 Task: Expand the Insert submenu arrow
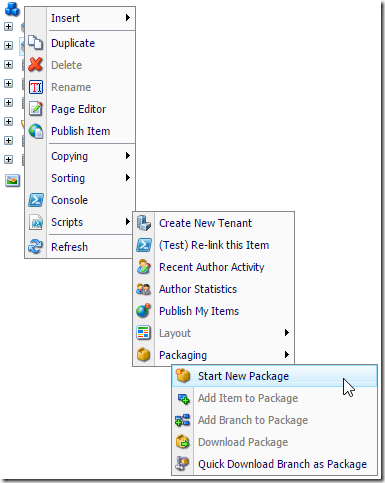[128, 18]
